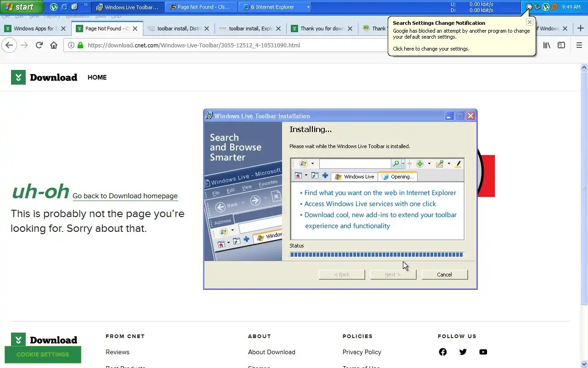
Task: Toggle the Firefox sidebar icon
Action: click(x=561, y=45)
